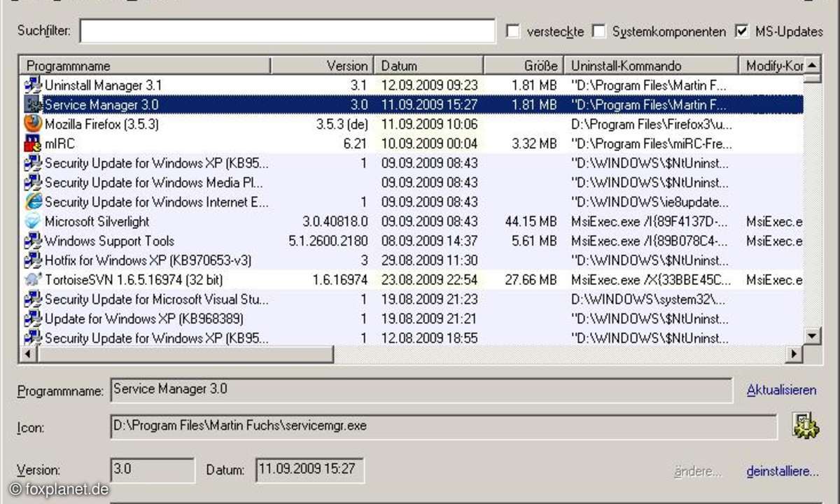The height and width of the screenshot is (504, 840).
Task: Click the large Service Manager icon preview
Action: pos(806,426)
